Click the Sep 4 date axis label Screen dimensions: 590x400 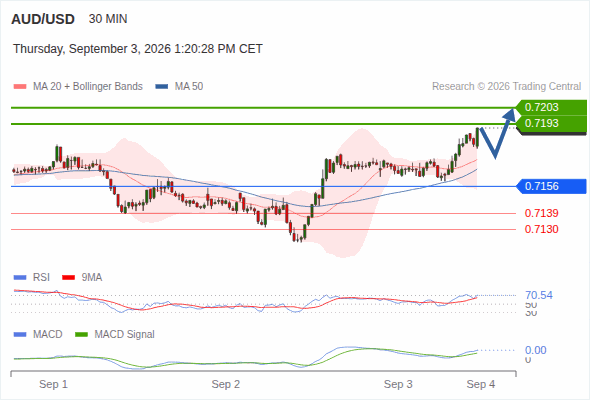point(481,384)
